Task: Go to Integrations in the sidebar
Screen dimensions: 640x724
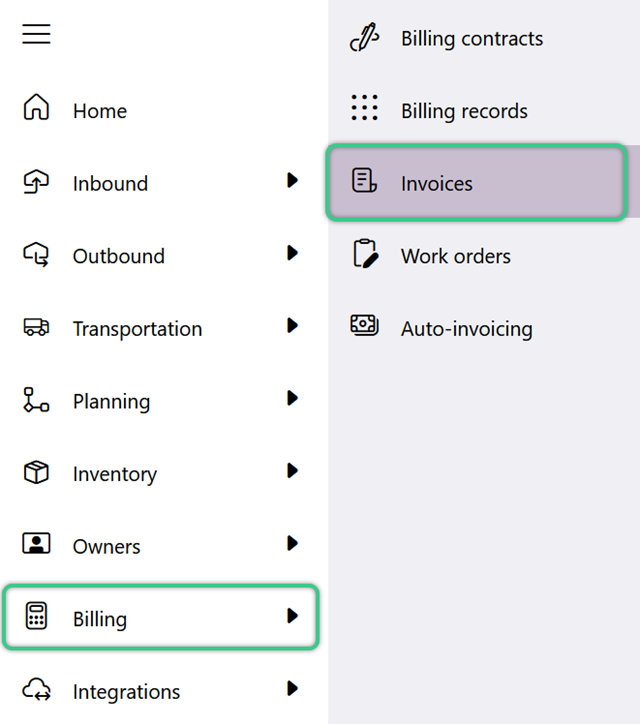Action: pos(127,692)
